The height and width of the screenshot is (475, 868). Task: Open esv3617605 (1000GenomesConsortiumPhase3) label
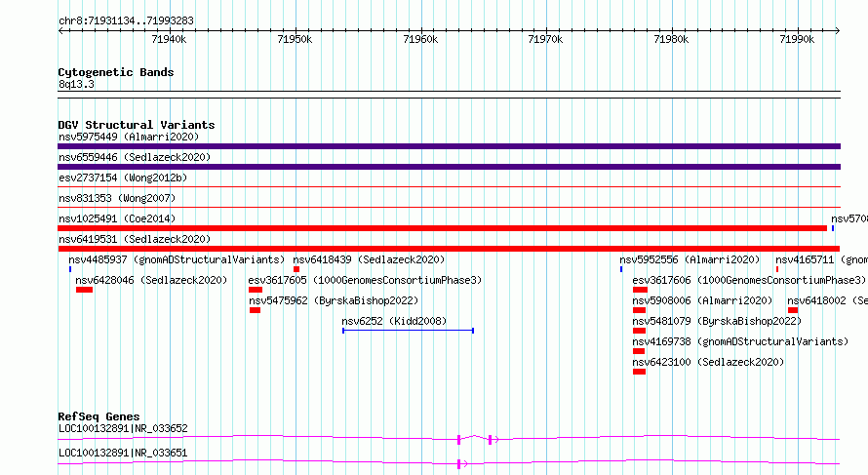[x=365, y=280]
